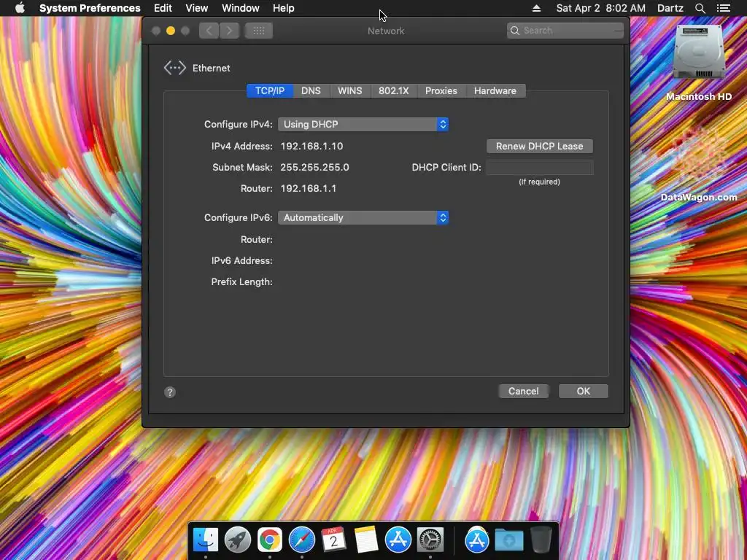Open the View menu
This screenshot has height=560, width=747.
tap(197, 8)
